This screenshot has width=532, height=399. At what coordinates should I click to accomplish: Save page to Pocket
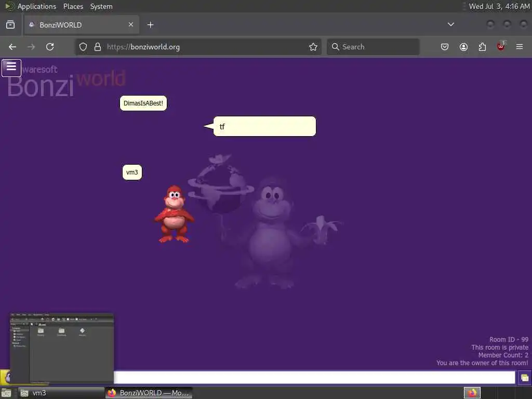[445, 47]
